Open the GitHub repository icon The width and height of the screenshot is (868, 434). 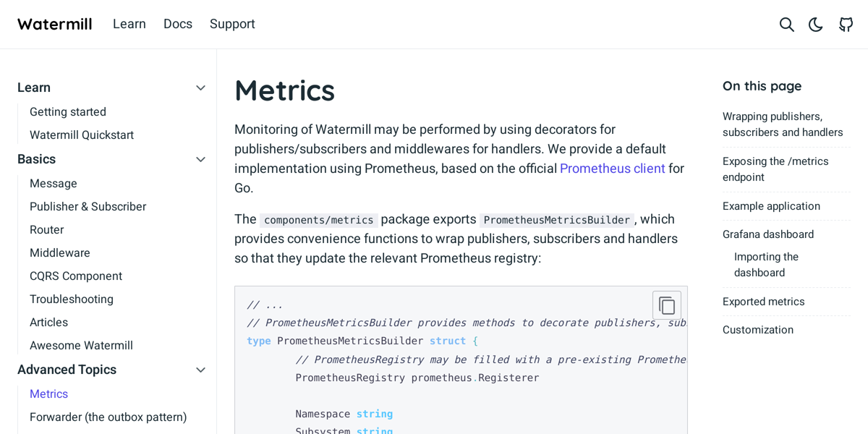846,24
